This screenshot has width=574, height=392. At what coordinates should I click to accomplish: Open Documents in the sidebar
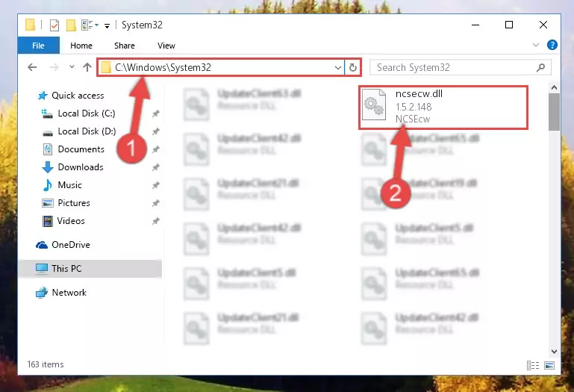81,149
